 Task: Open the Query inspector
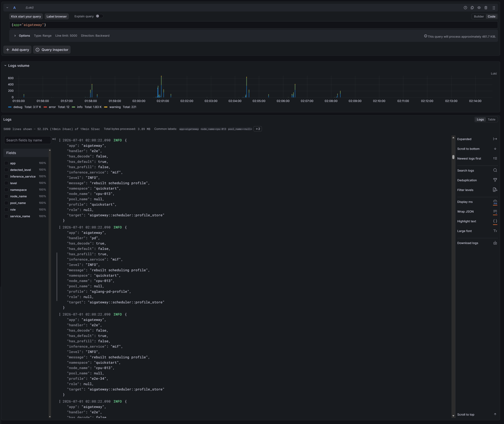coord(52,49)
